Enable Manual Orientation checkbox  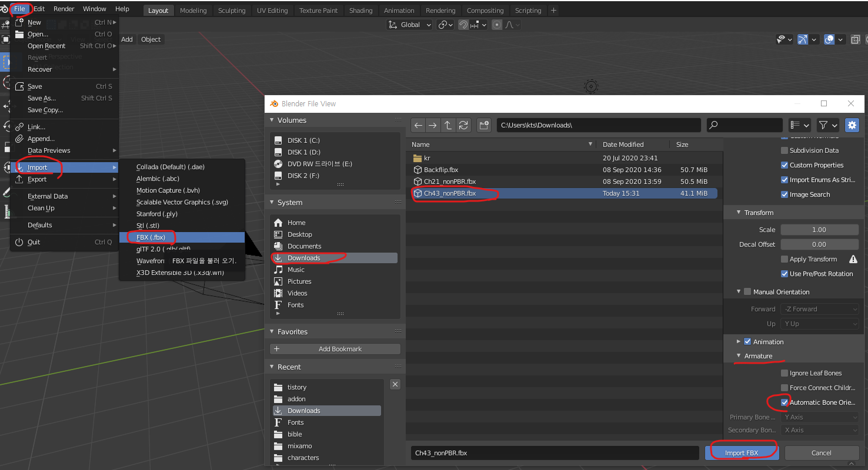tap(747, 291)
